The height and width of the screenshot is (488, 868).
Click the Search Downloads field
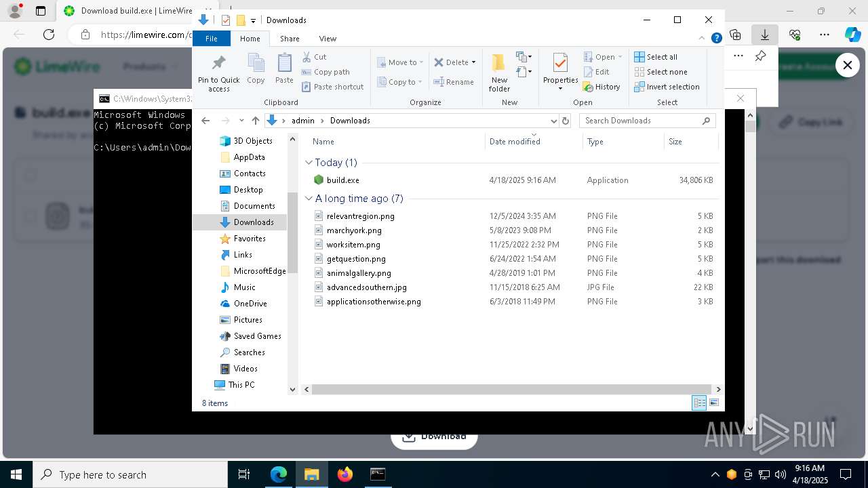[x=648, y=121]
